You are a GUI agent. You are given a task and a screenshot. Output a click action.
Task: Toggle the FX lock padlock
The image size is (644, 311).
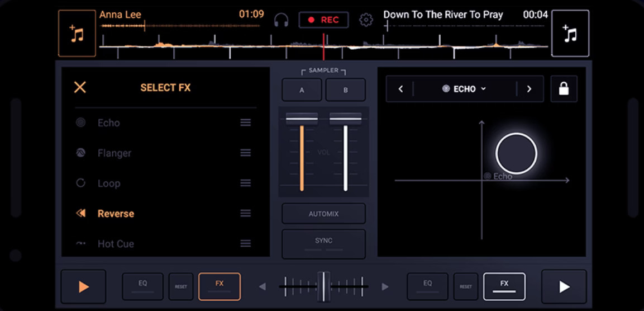pyautogui.click(x=564, y=88)
